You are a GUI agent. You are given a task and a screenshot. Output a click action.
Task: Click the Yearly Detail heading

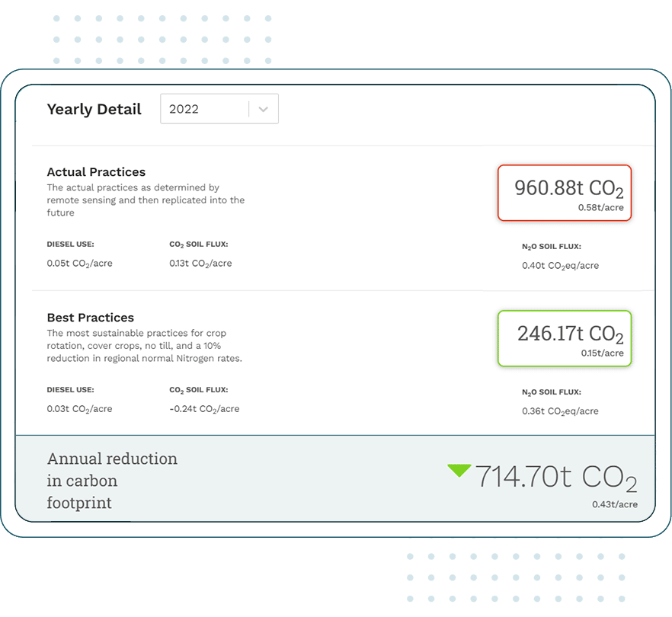[x=94, y=109]
